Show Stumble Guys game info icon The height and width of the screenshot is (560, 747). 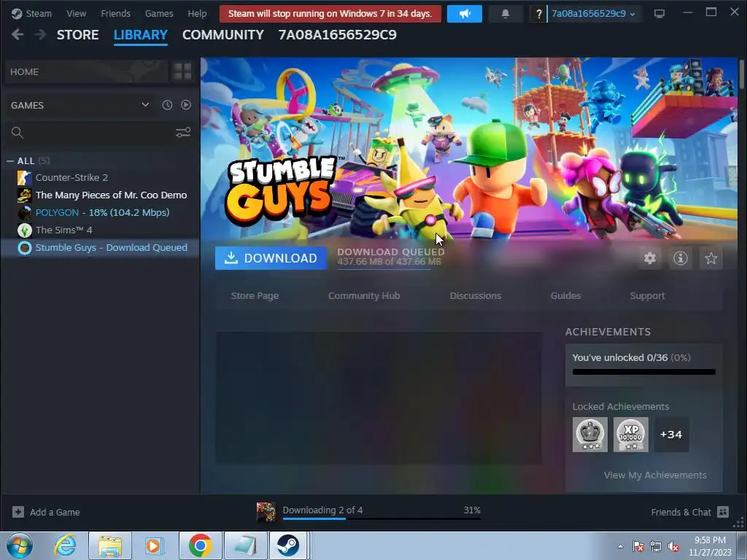coord(681,258)
